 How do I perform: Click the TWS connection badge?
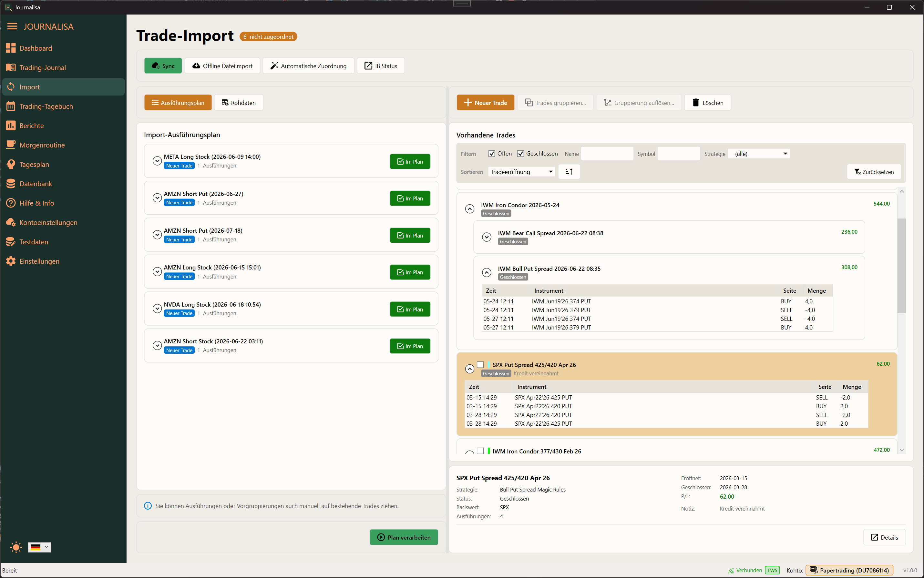(x=772, y=570)
